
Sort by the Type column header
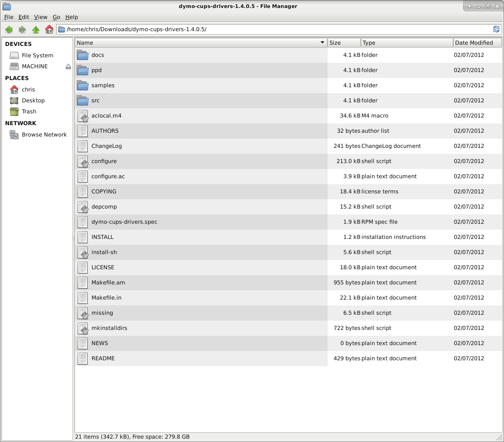coord(407,43)
